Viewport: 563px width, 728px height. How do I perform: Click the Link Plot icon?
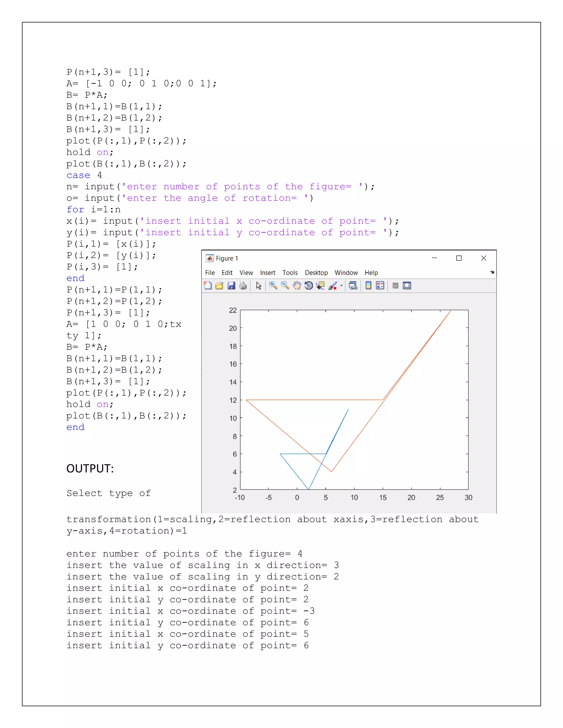pos(353,286)
